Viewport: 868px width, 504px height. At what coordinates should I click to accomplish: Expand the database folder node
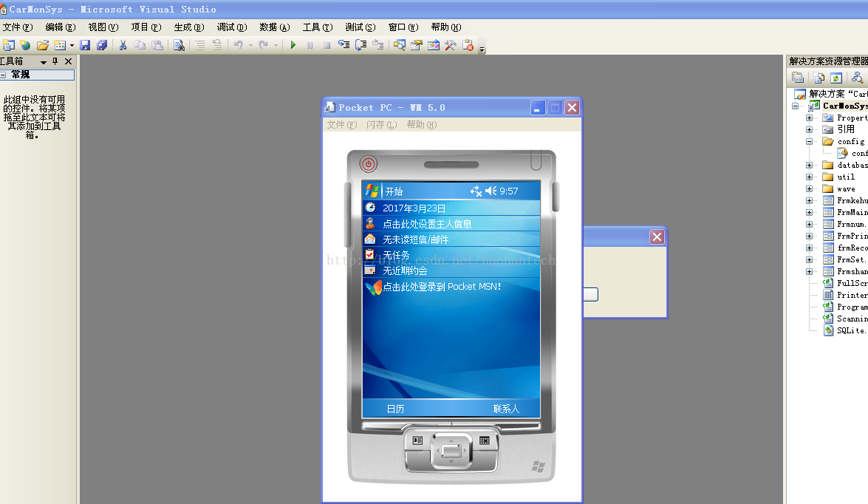(810, 165)
